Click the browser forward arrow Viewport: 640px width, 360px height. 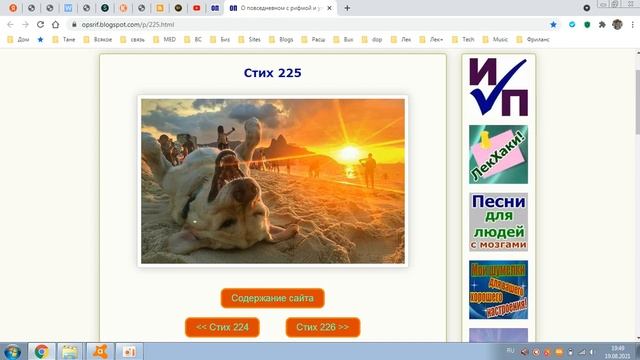(25, 24)
